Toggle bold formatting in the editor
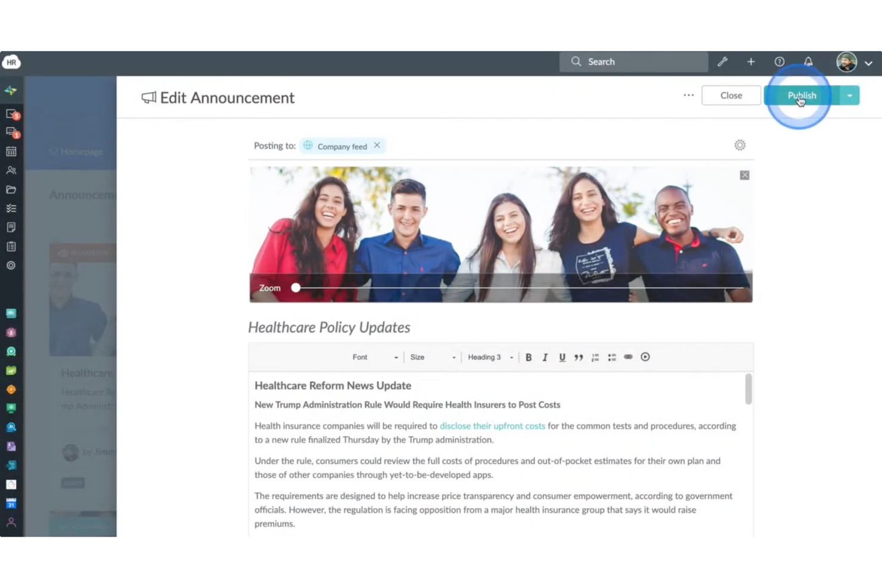Viewport: 882px width, 588px height. pos(529,357)
